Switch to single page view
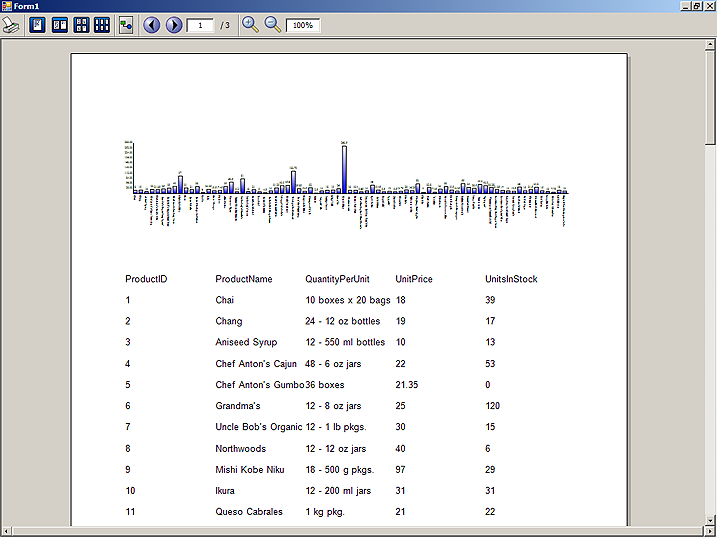 pyautogui.click(x=37, y=25)
